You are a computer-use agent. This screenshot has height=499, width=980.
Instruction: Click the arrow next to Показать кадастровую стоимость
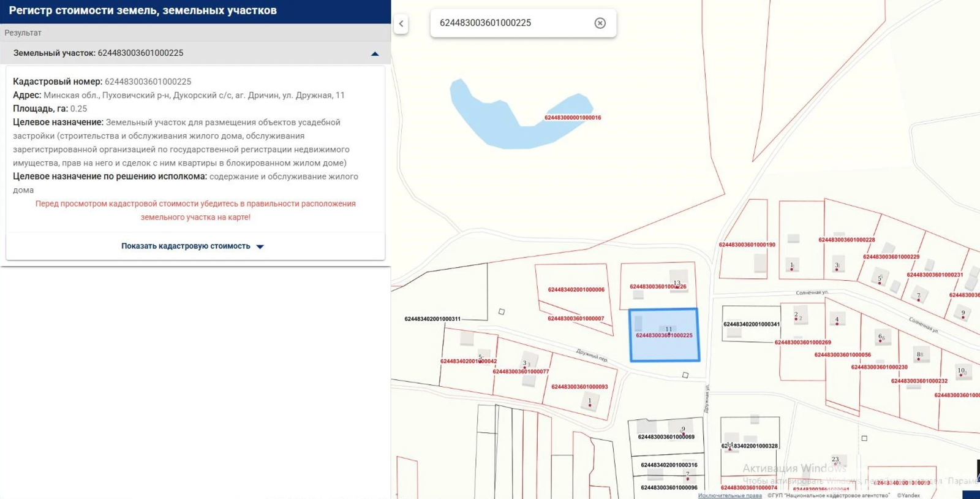point(260,246)
